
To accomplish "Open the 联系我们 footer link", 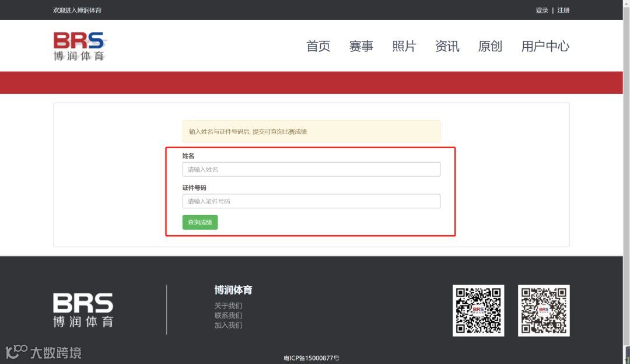I will [228, 316].
